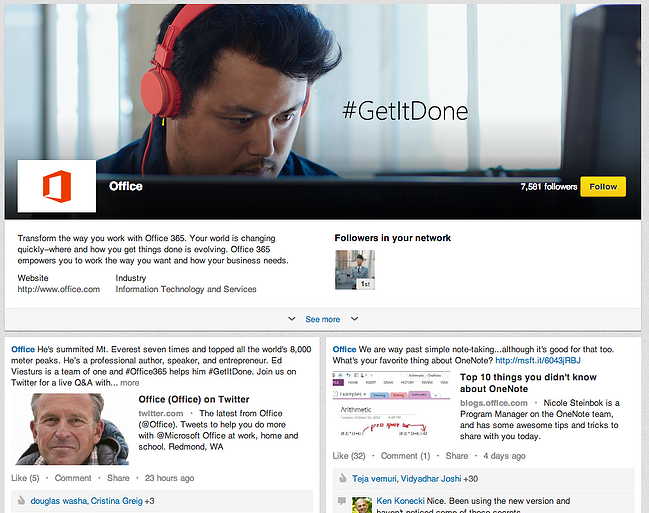Open Comment (1) on OneNote post
The width and height of the screenshot is (649, 513).
click(405, 456)
